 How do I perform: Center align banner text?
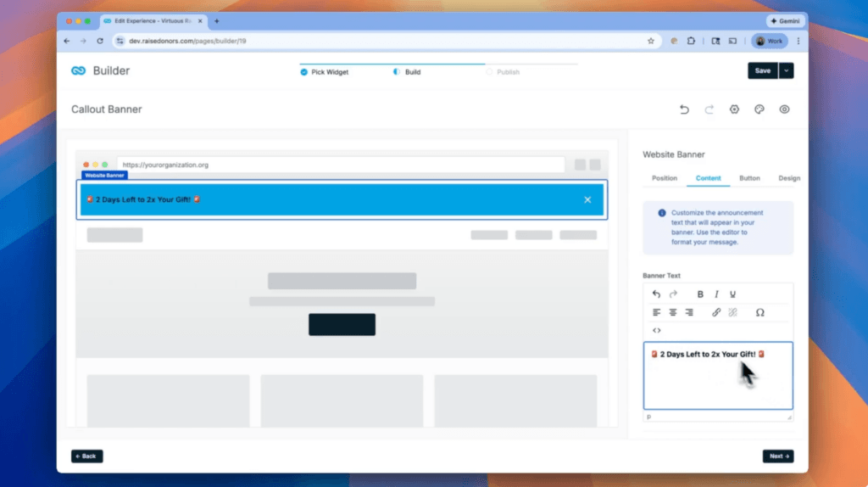coord(672,312)
